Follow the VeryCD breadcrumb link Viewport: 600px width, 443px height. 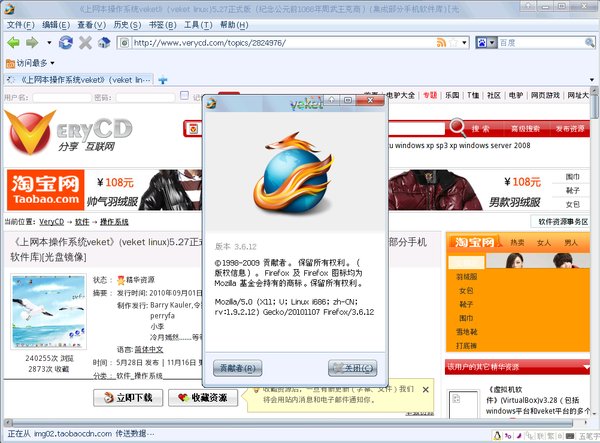[x=51, y=222]
